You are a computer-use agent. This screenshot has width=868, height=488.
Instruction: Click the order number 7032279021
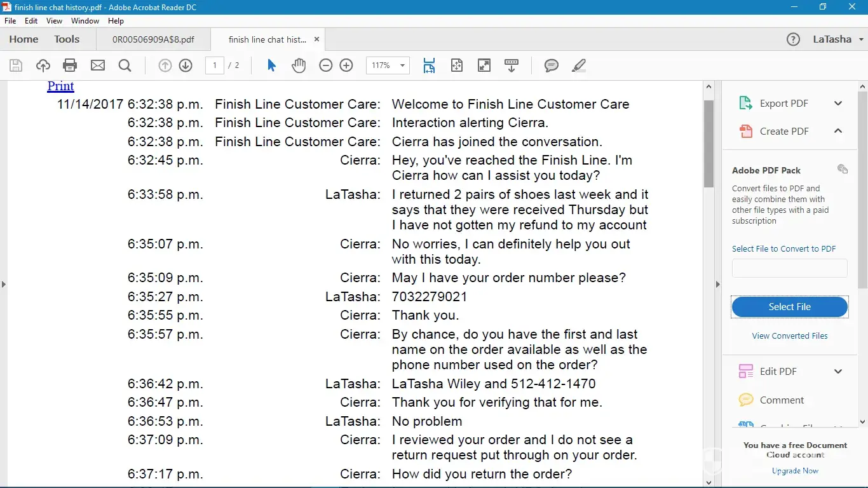pyautogui.click(x=430, y=297)
